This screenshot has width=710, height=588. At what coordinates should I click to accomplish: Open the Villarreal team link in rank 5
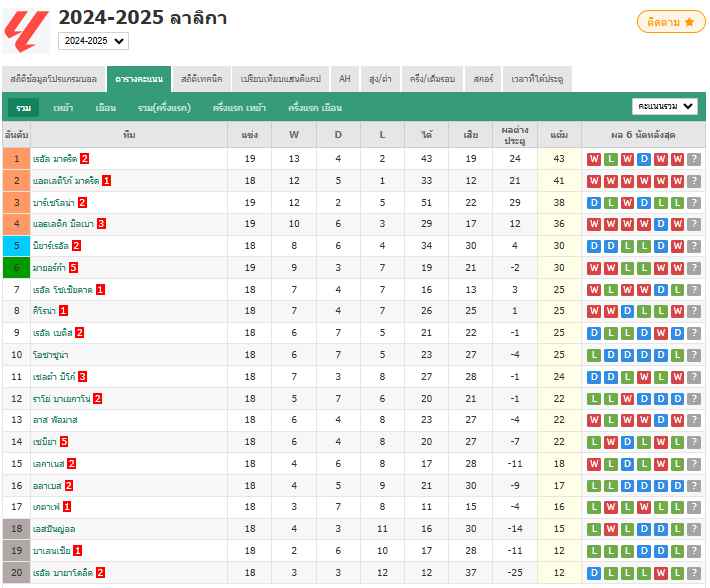[x=51, y=246]
